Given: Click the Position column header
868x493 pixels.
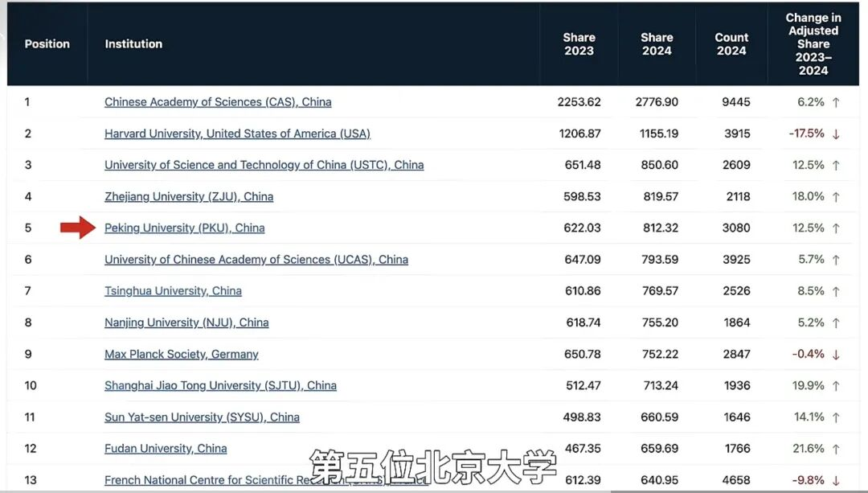Looking at the screenshot, I should pos(47,44).
